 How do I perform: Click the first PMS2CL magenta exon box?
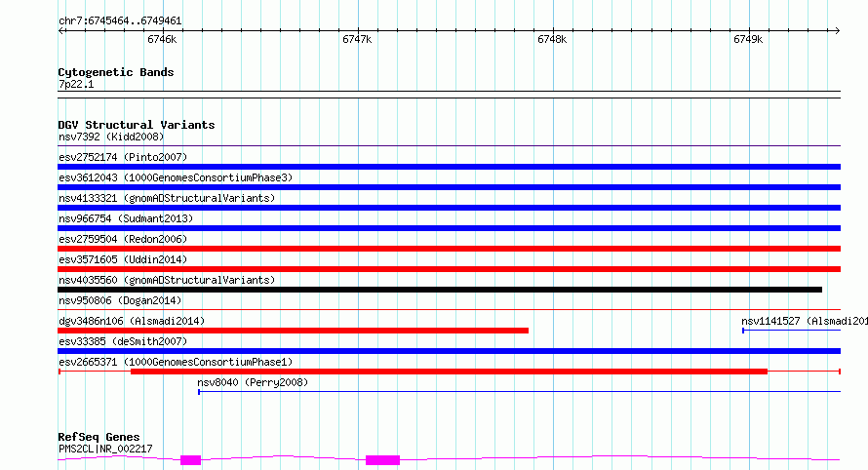pyautogui.click(x=190, y=460)
